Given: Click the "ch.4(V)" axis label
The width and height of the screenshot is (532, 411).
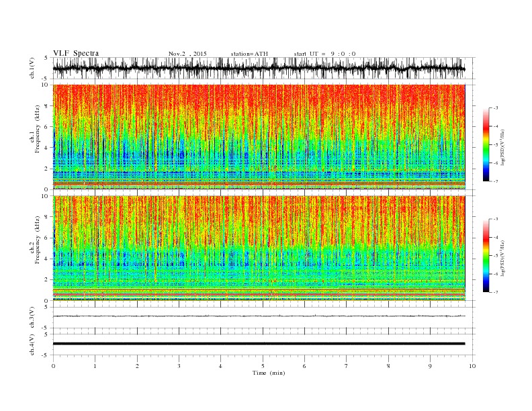Looking at the screenshot, I should point(32,345).
